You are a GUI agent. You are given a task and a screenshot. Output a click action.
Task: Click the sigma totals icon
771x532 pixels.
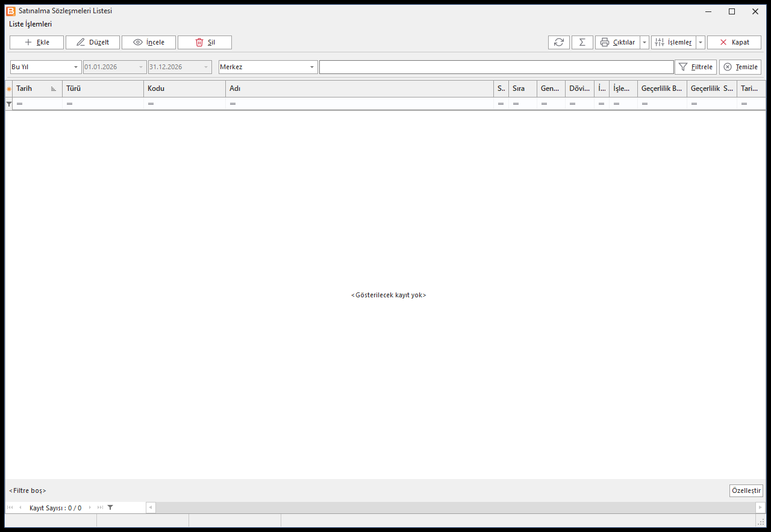coord(582,42)
